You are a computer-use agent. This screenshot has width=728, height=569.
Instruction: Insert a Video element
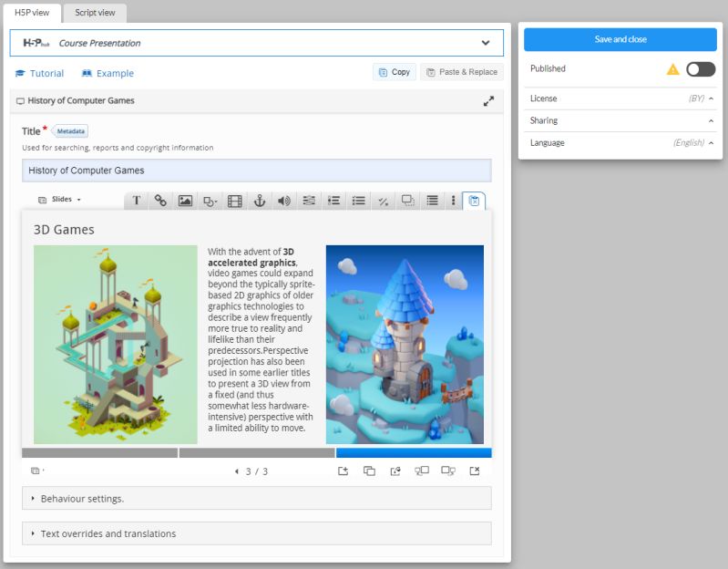click(x=235, y=201)
